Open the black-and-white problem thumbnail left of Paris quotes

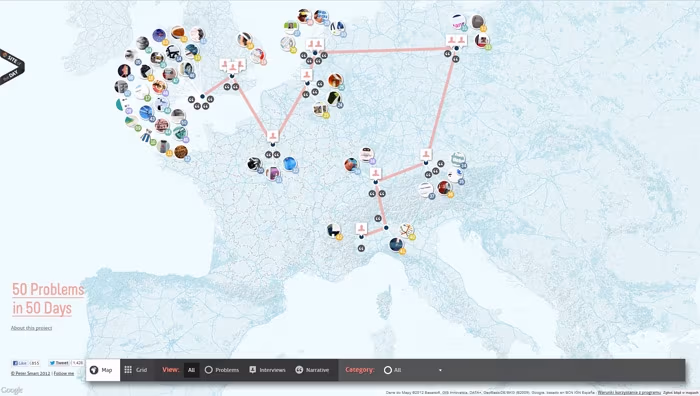[x=254, y=164]
